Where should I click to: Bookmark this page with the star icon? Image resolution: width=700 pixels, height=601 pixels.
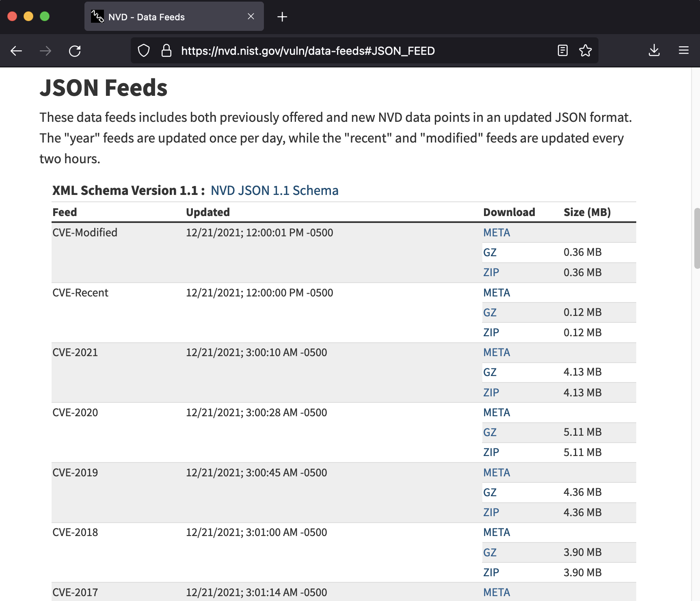click(585, 51)
